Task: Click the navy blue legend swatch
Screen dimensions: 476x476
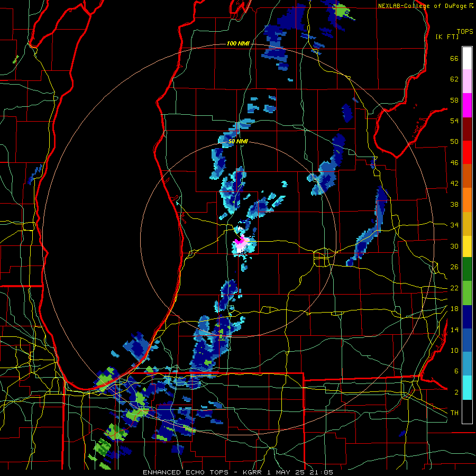Action: [467, 317]
